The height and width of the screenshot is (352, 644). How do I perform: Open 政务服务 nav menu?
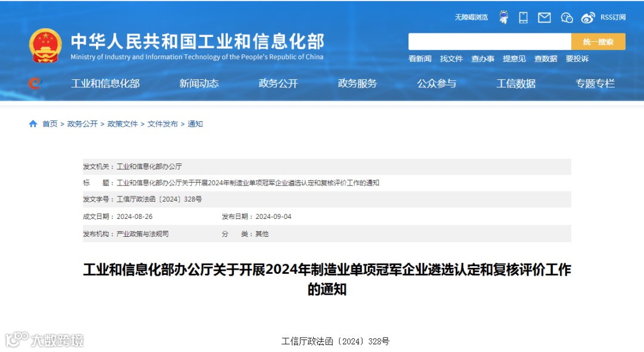click(357, 84)
